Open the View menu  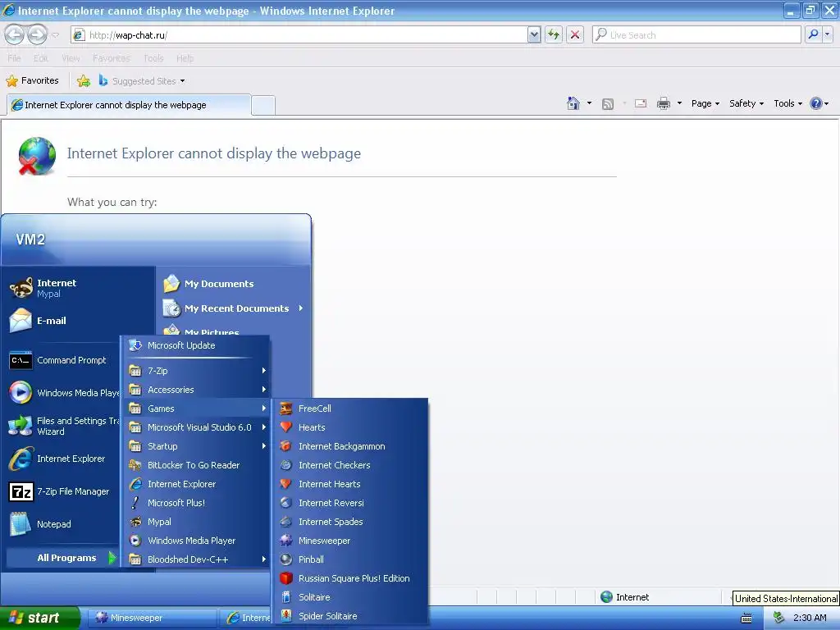click(71, 58)
